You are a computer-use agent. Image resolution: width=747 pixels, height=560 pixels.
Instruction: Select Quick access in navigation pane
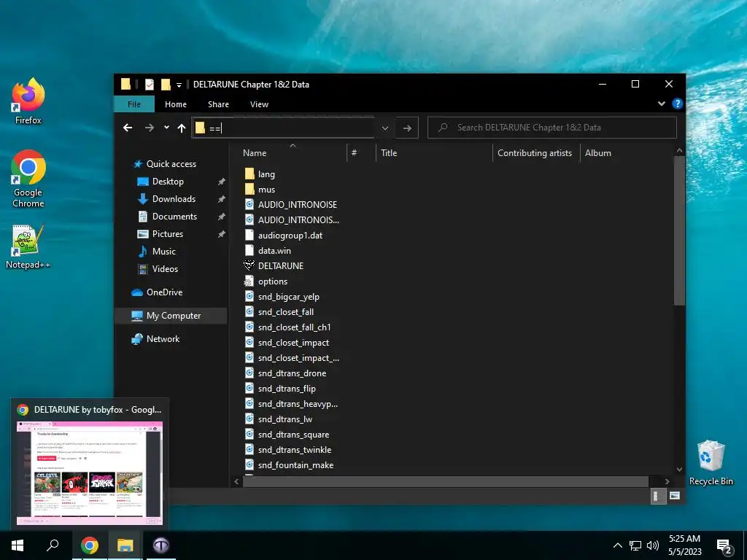coord(165,164)
